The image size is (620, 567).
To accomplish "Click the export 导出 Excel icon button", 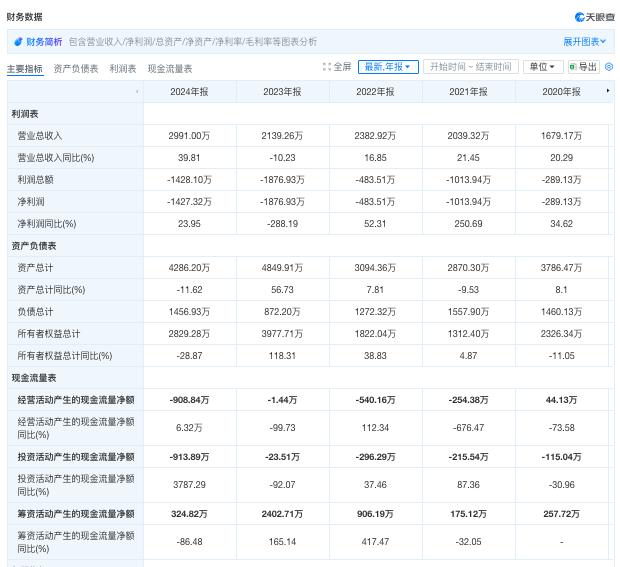I will pos(584,67).
